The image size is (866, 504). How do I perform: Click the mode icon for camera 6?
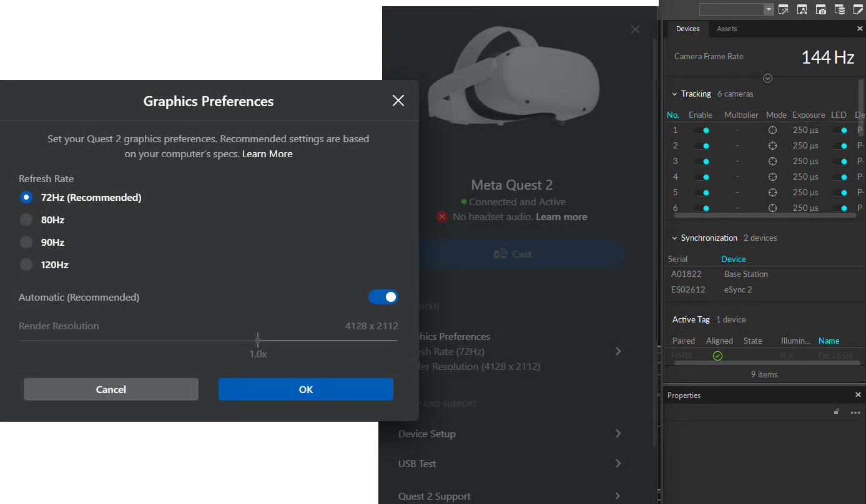772,208
